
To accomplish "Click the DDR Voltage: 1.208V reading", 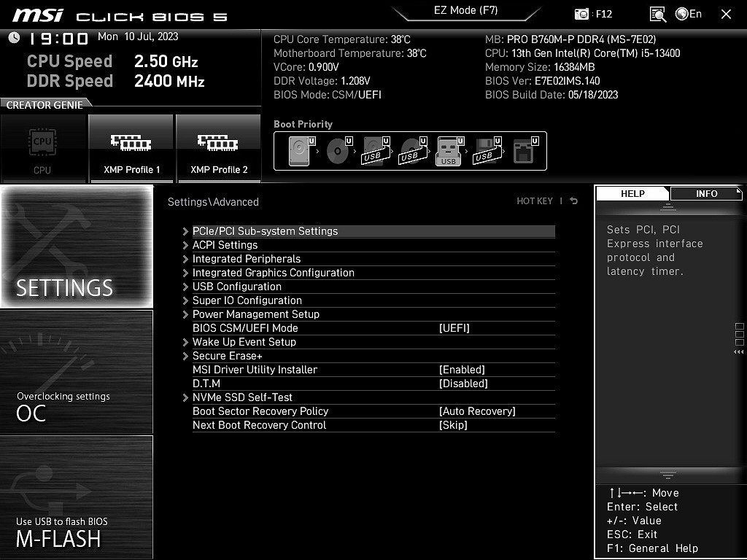I will (x=322, y=81).
